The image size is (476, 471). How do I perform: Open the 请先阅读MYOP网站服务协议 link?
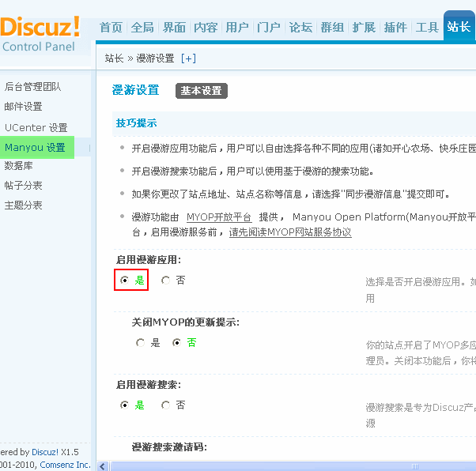coord(290,232)
